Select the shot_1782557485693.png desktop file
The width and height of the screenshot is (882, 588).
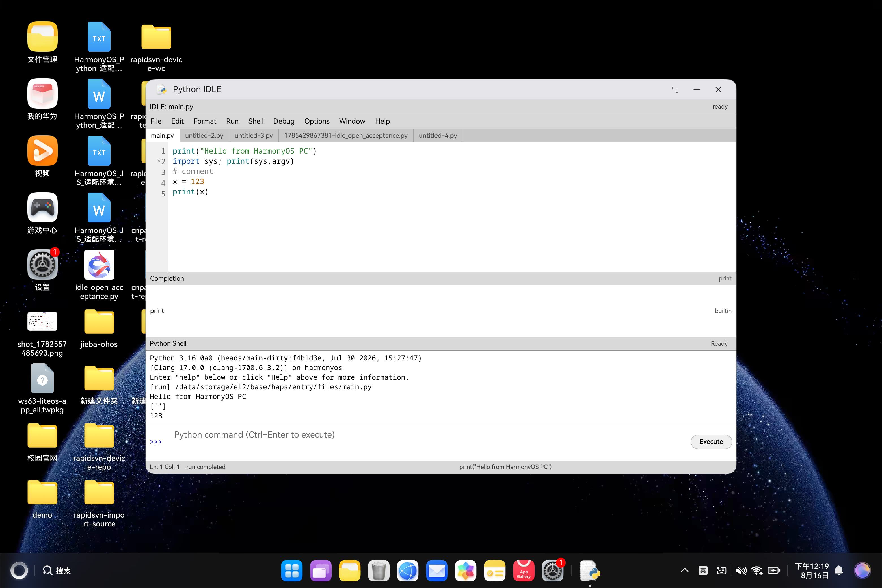coord(42,321)
